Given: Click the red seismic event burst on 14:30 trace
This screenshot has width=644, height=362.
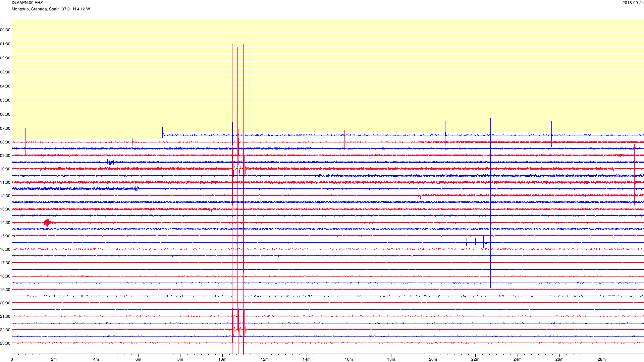Looking at the screenshot, I should pos(48,222).
